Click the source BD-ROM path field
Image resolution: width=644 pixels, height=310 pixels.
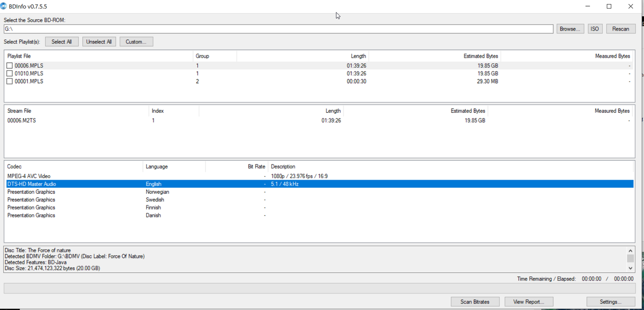click(x=278, y=29)
